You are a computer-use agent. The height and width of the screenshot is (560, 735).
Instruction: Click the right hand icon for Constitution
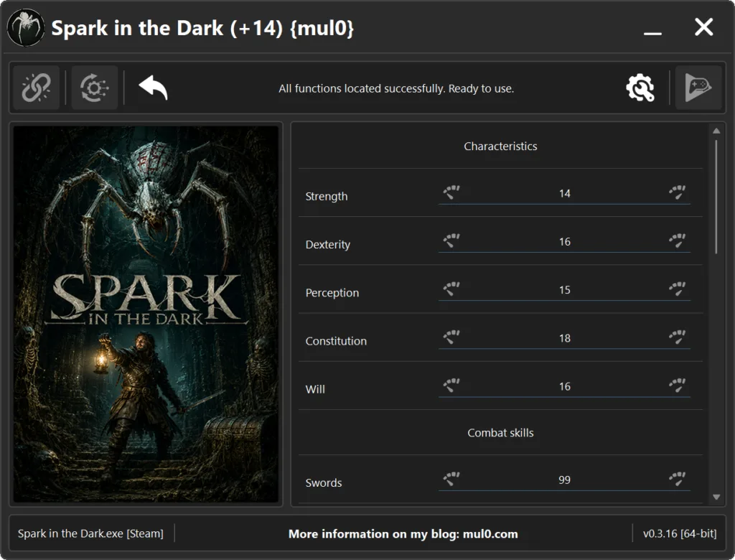point(678,337)
